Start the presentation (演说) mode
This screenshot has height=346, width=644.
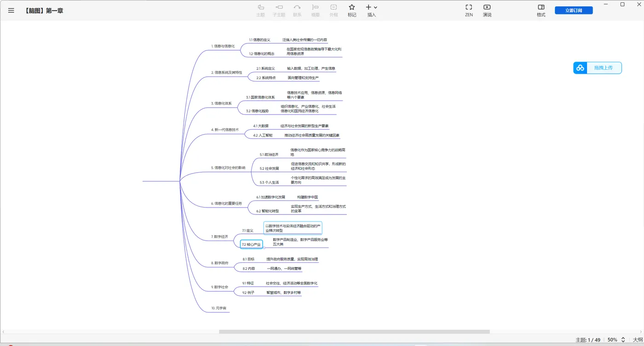[x=487, y=10]
